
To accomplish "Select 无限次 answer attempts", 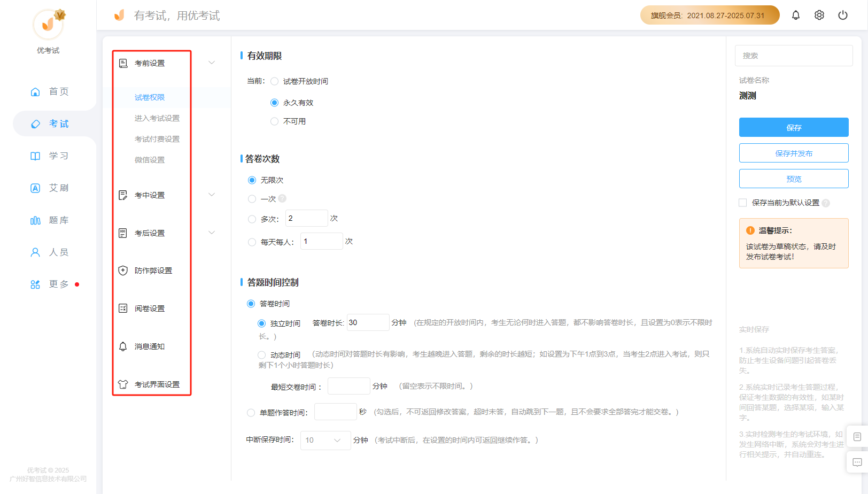I will point(252,180).
